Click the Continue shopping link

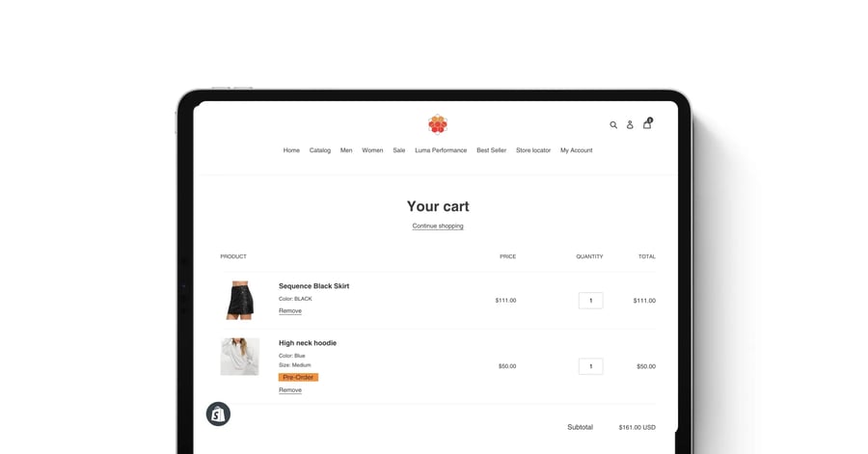(438, 226)
